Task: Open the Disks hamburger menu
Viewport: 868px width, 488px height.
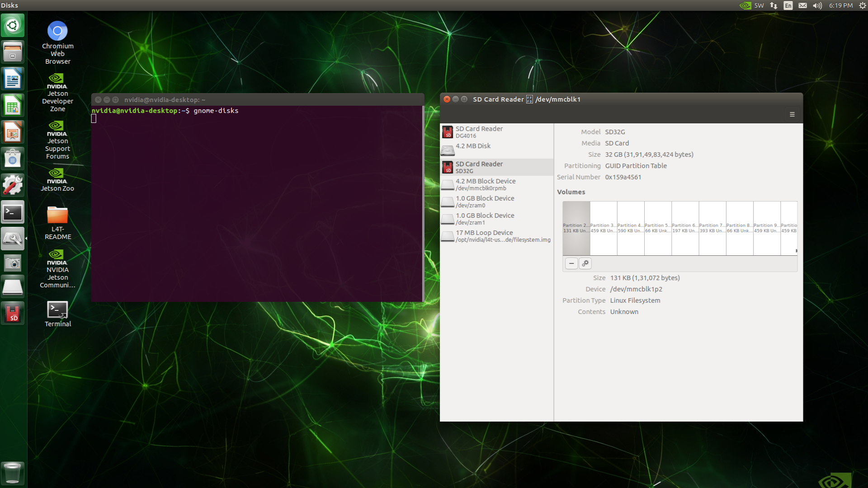Action: (x=792, y=115)
